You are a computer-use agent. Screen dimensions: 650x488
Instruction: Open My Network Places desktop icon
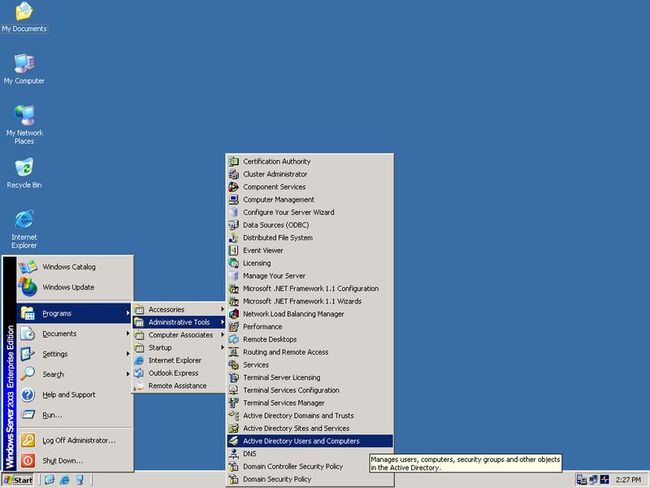tap(24, 124)
